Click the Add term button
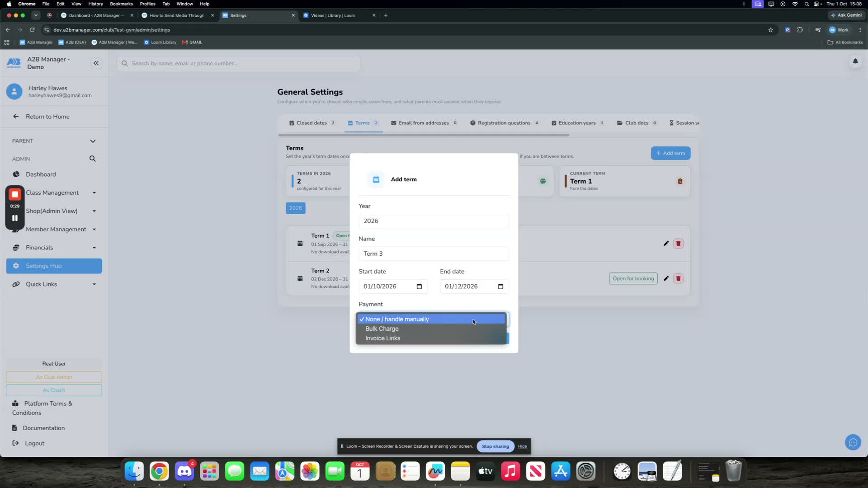The height and width of the screenshot is (488, 868). 670,153
